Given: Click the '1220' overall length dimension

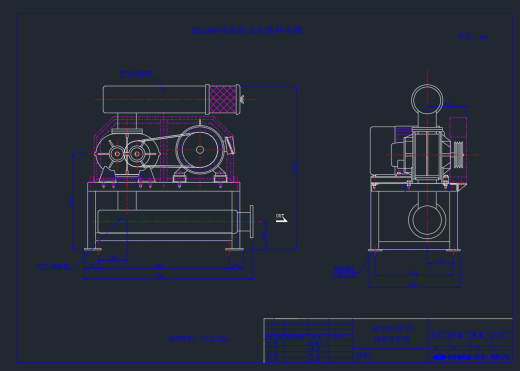Looking at the screenshot, I should tap(159, 276).
